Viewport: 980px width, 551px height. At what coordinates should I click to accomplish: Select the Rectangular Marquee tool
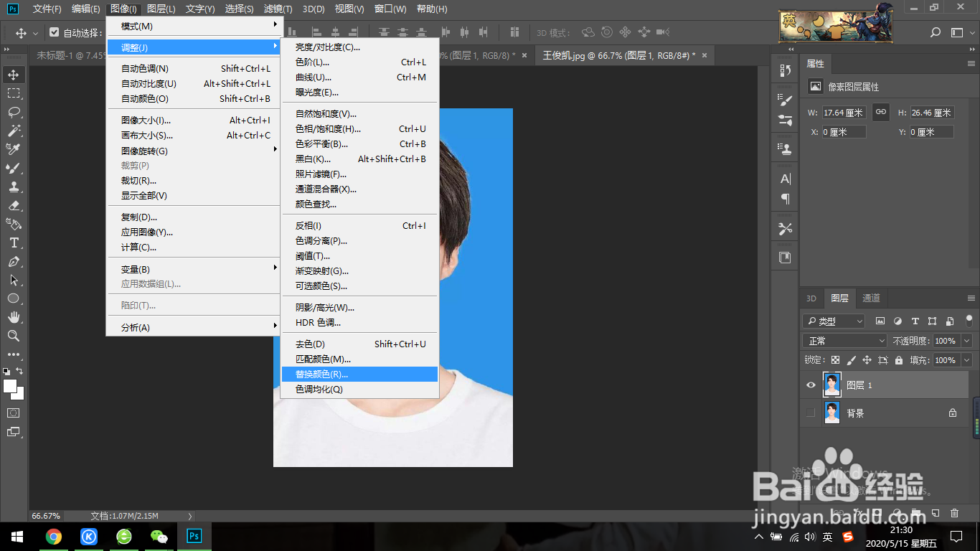point(14,93)
